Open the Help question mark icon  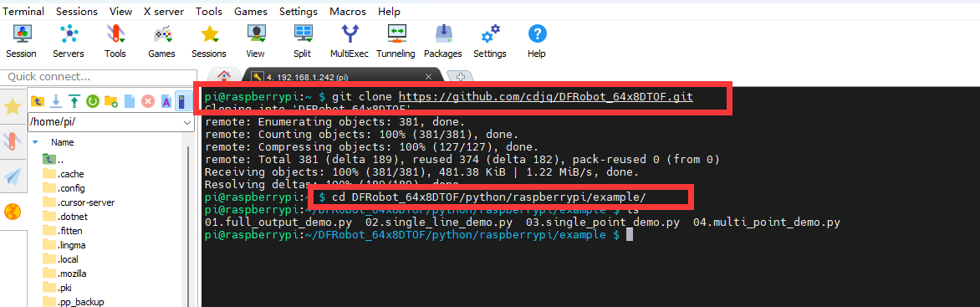537,41
